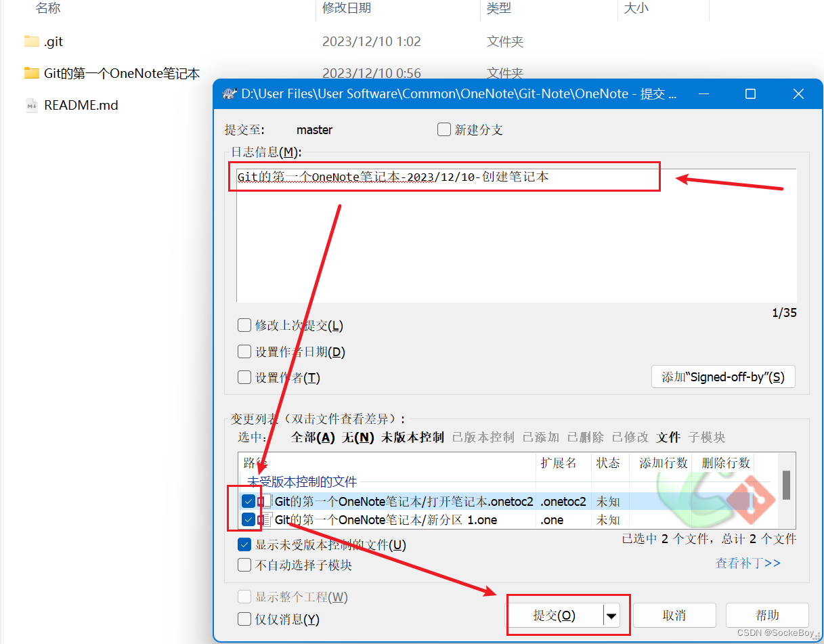Click inside the 日志信息 message text box
824x644 pixels.
(x=516, y=235)
